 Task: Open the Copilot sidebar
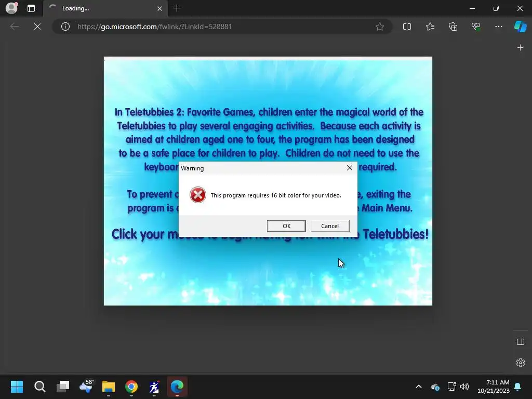(x=520, y=26)
